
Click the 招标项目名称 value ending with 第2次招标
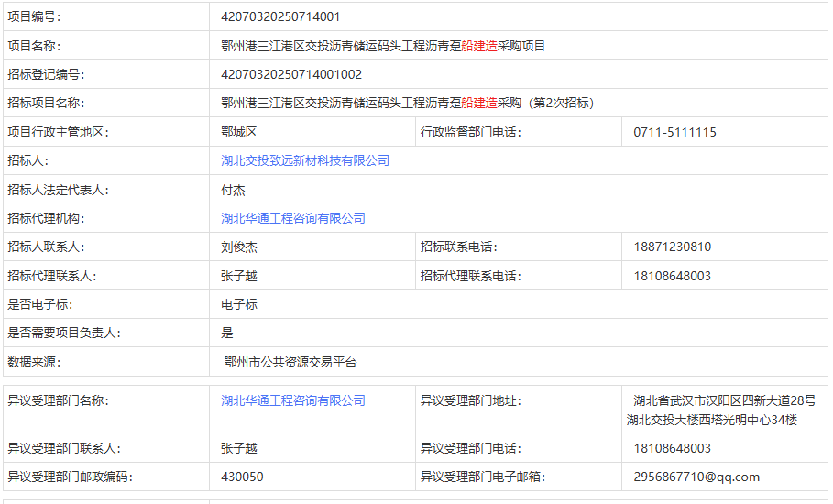coord(407,103)
